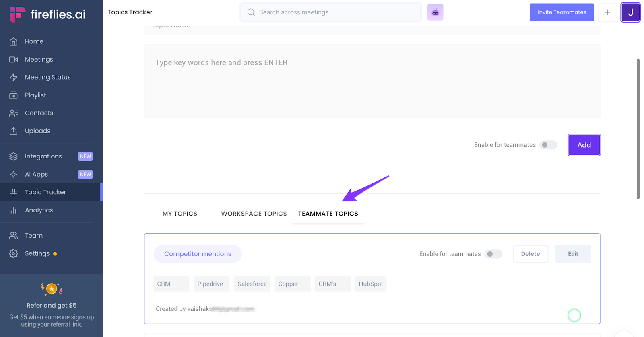This screenshot has width=644, height=337.
Task: Click the Copper keyword tag
Action: click(x=293, y=284)
